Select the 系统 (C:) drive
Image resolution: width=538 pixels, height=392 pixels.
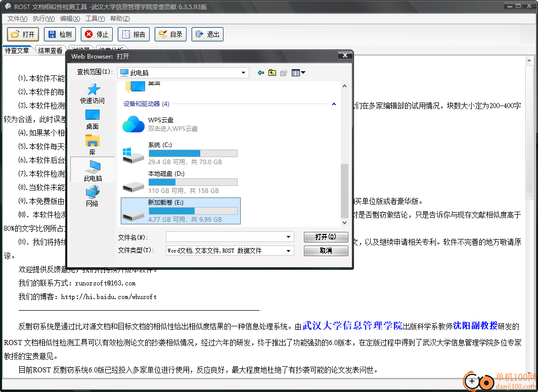181,153
